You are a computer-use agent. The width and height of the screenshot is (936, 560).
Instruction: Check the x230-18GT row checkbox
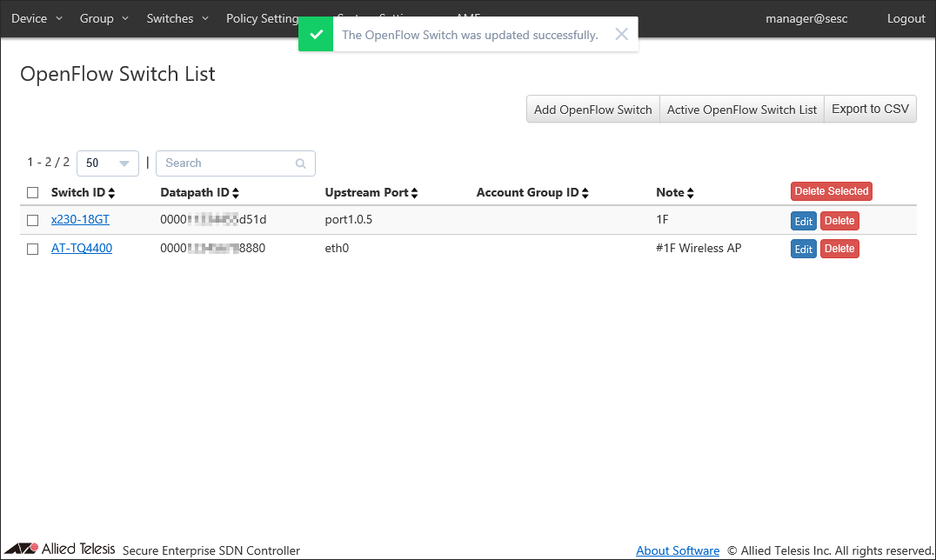point(33,220)
